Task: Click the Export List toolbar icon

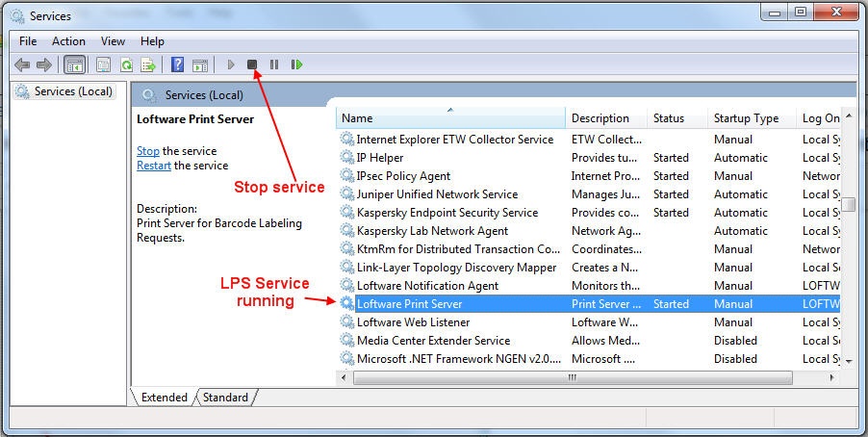Action: point(148,64)
